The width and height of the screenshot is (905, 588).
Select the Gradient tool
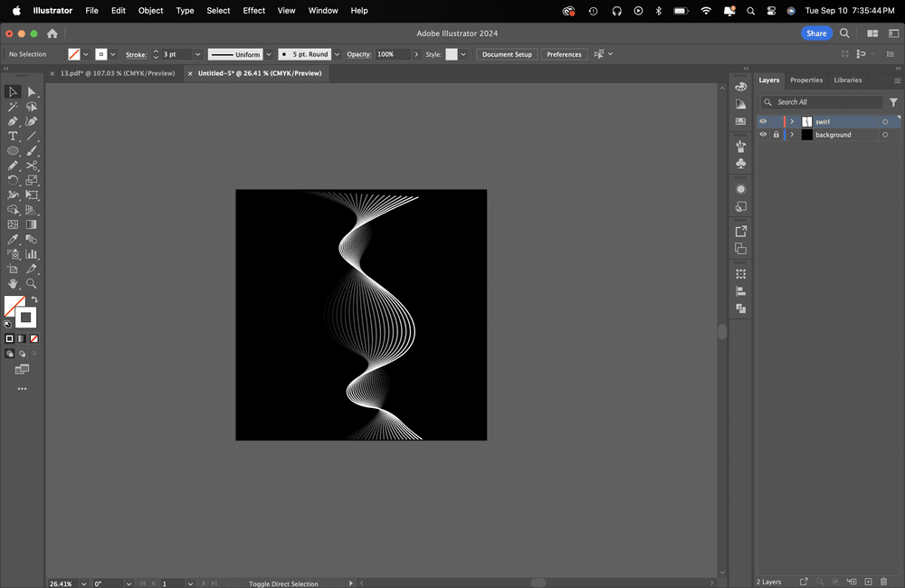point(32,224)
